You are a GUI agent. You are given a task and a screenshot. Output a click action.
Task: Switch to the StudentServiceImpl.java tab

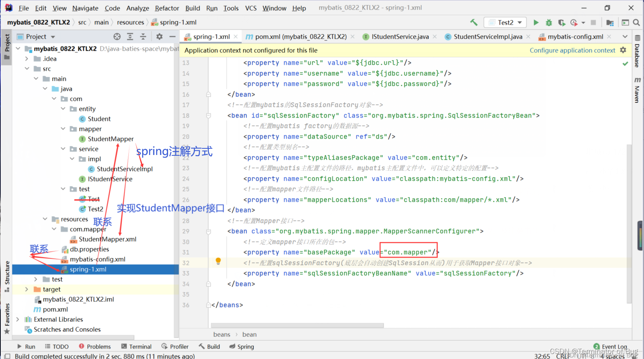[488, 37]
